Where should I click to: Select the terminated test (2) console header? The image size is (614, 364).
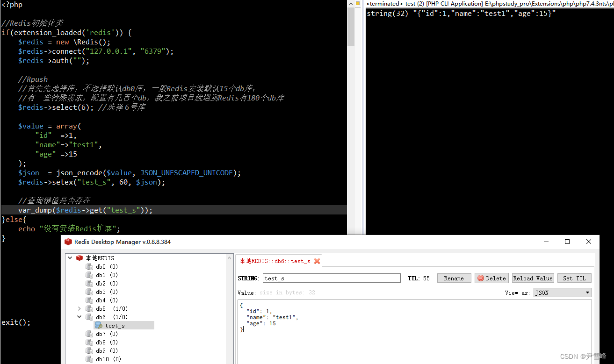(490, 3)
